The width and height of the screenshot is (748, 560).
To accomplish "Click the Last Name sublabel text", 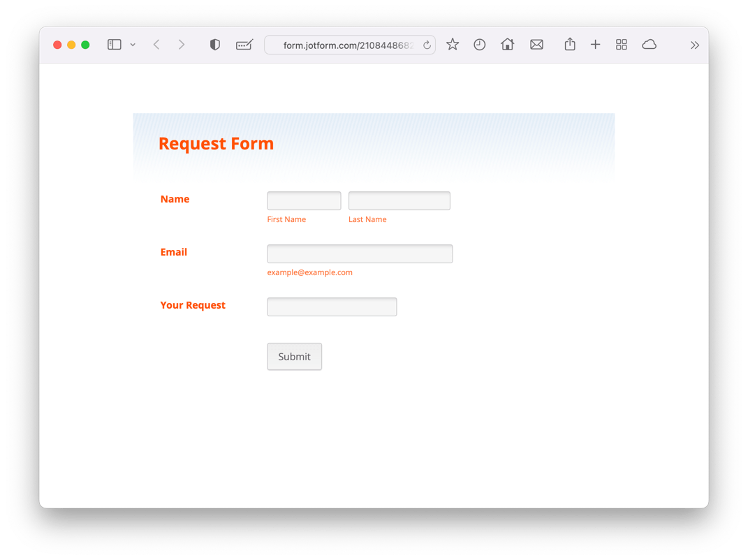I will pyautogui.click(x=367, y=219).
